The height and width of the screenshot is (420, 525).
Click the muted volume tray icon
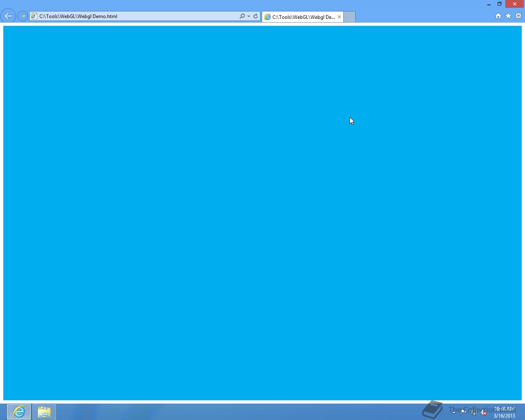(x=484, y=412)
